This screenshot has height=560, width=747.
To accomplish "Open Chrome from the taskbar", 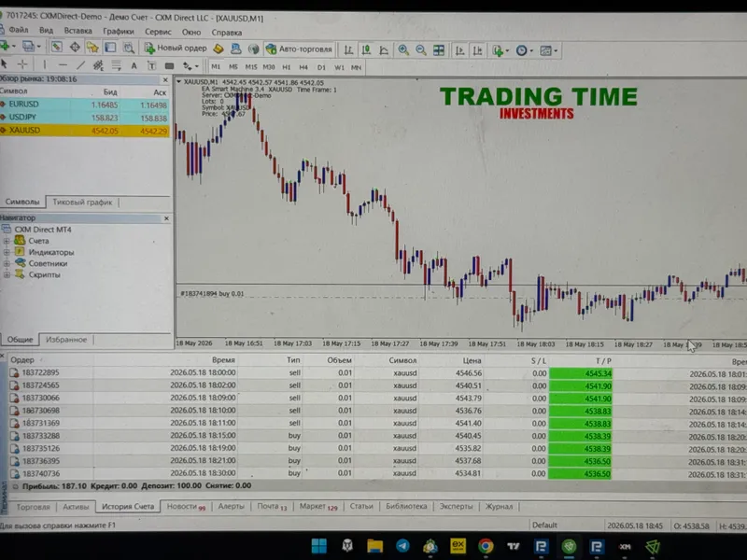I will [x=486, y=546].
